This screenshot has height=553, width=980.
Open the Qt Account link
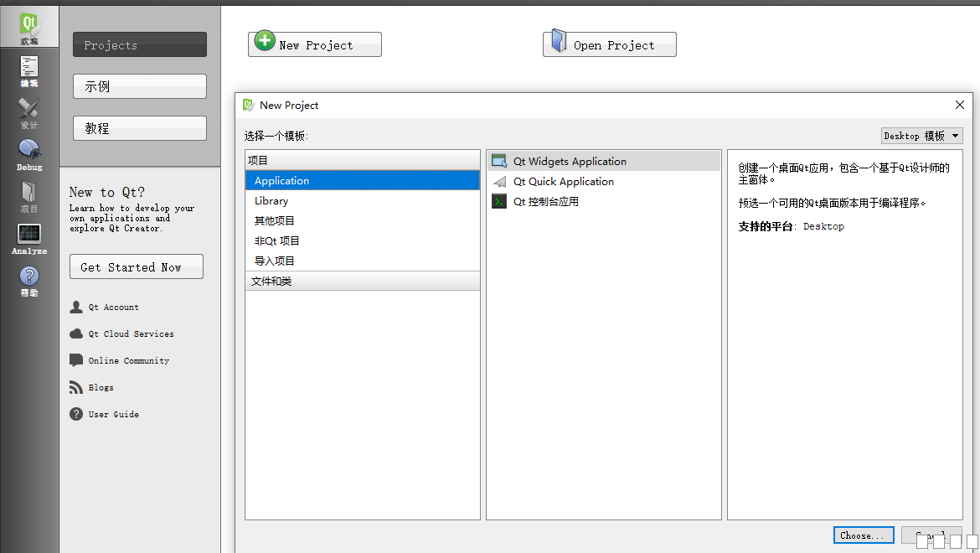tap(113, 308)
